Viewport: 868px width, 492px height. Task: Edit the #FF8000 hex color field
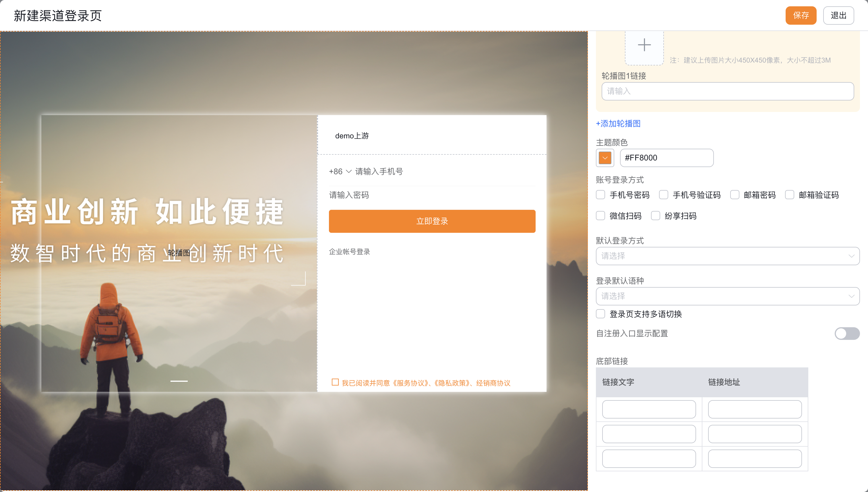pyautogui.click(x=666, y=158)
